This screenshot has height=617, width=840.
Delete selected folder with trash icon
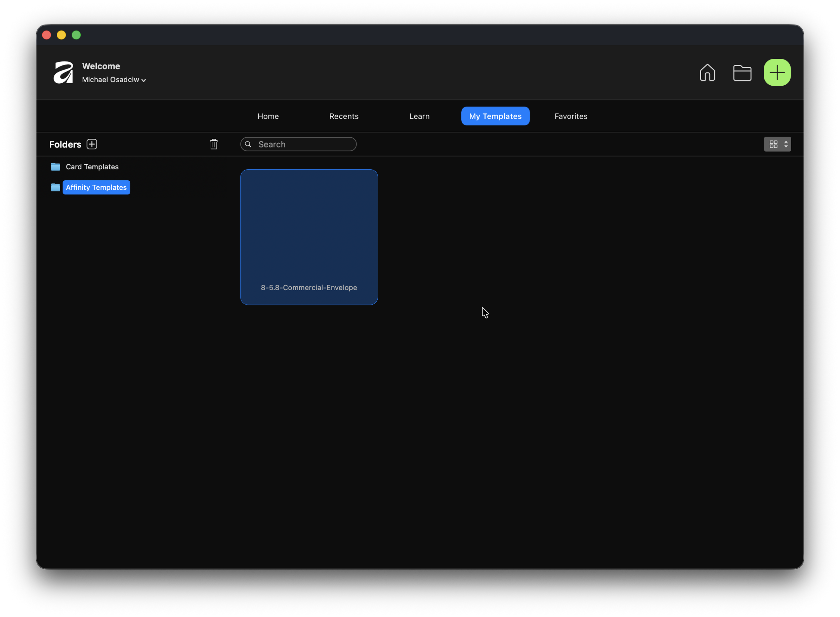click(x=214, y=144)
